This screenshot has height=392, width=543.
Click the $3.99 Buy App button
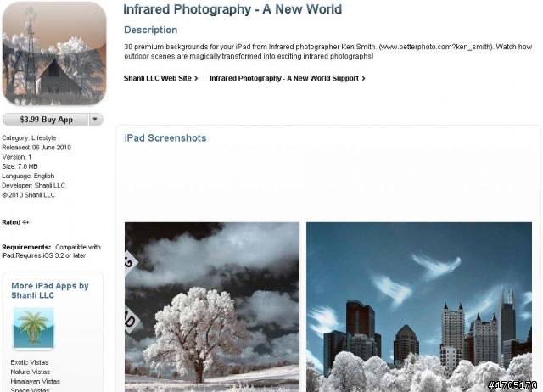pyautogui.click(x=45, y=120)
